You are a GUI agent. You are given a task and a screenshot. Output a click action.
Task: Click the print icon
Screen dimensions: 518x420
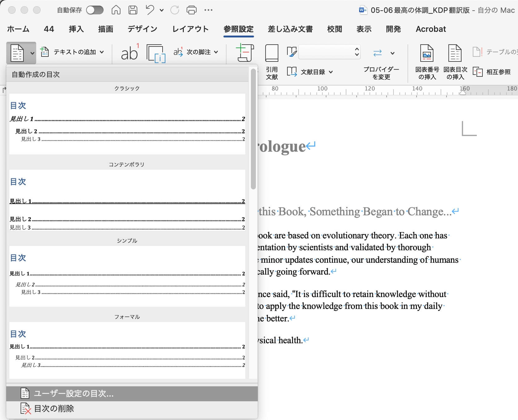point(191,10)
